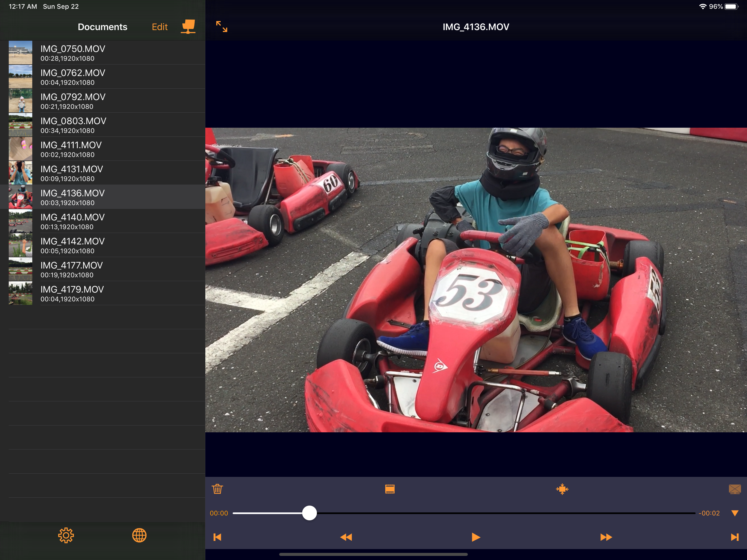The width and height of the screenshot is (747, 560).
Task: Tap the AirPlay screen mirroring icon
Action: point(734,489)
